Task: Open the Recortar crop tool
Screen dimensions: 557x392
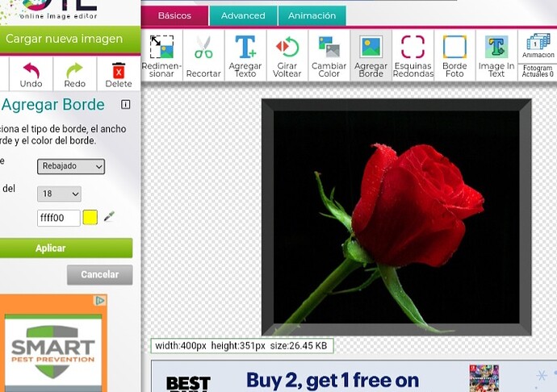Action: [203, 55]
